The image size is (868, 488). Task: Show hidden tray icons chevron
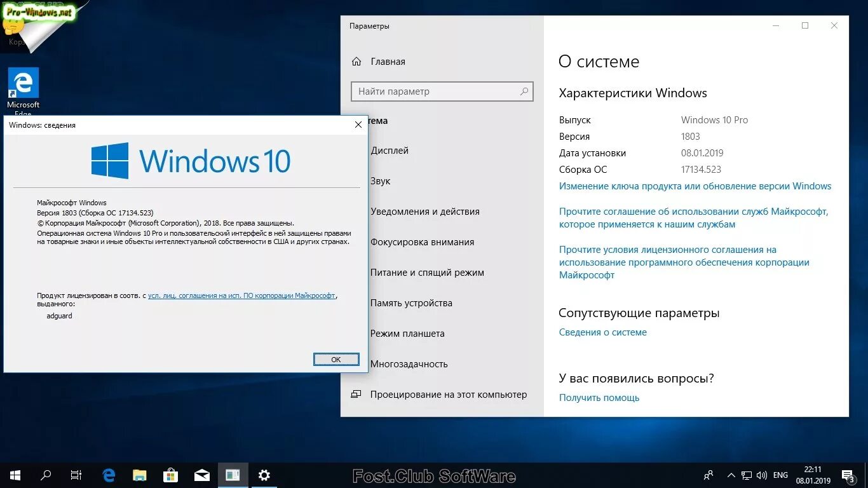(x=732, y=475)
